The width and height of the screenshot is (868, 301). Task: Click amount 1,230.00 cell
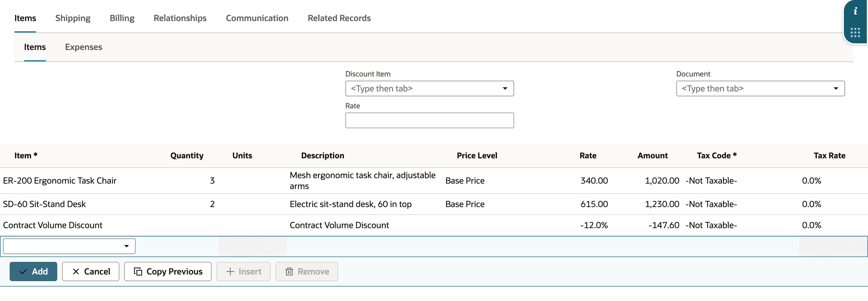click(662, 204)
